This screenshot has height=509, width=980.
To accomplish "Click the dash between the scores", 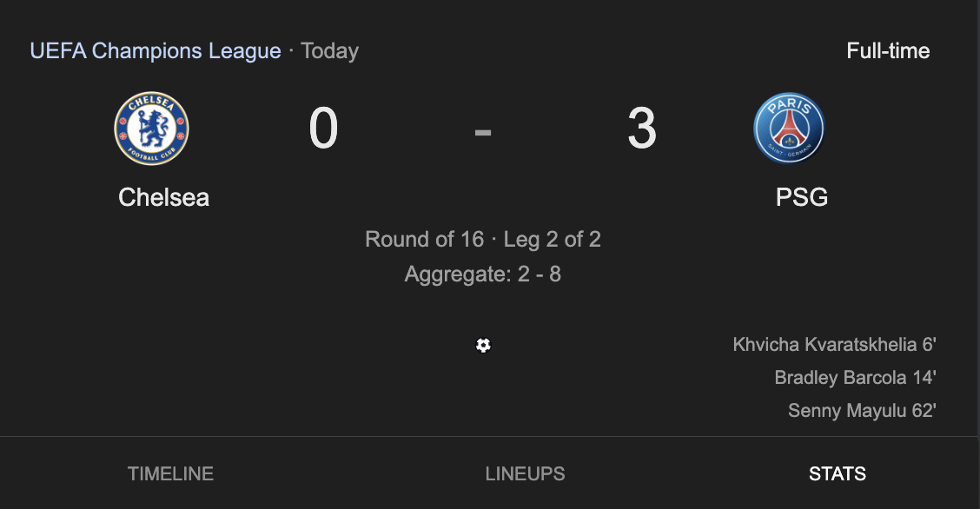I will [x=483, y=131].
